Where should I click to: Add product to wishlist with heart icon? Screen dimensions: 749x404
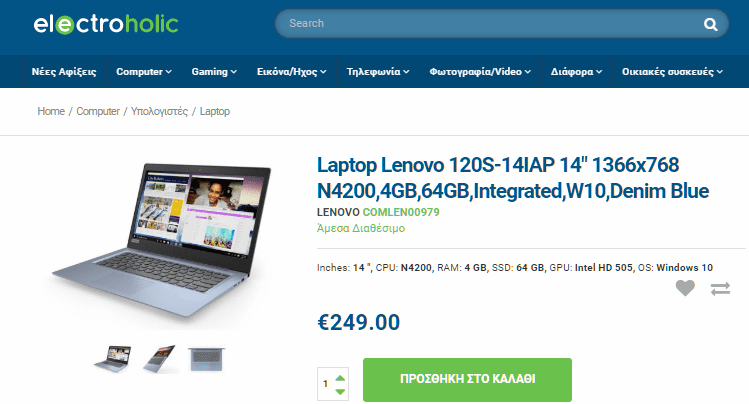685,288
